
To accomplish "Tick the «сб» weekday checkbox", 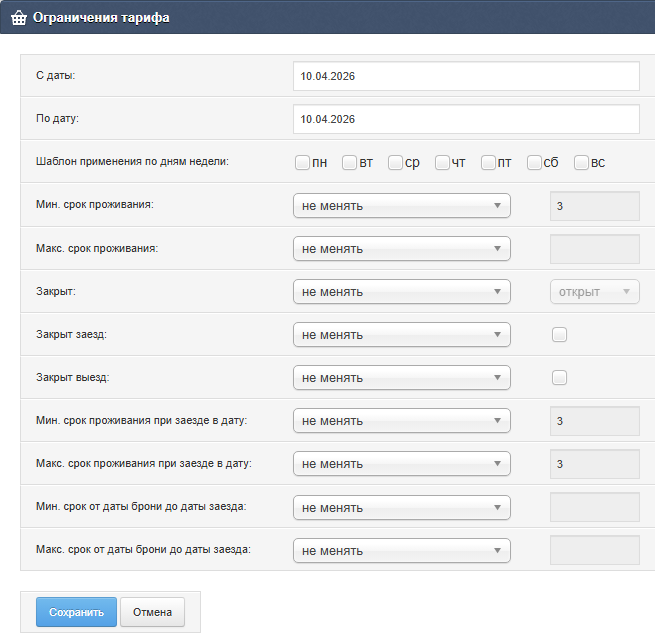I will pyautogui.click(x=535, y=163).
